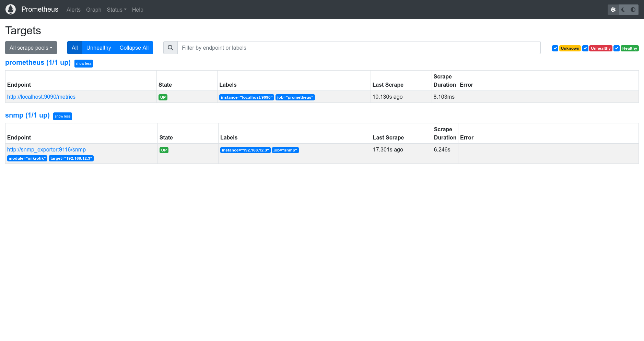Viewport: 644px width, 341px height.
Task: Select the 10.130s ago last scrape value
Action: (x=387, y=97)
